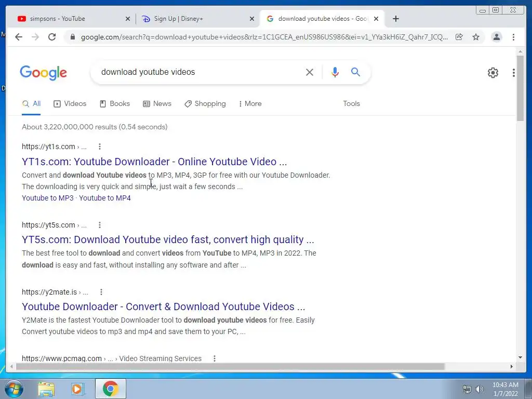Open the search Tools options
Viewport: 532px width, 399px height.
coord(351,104)
